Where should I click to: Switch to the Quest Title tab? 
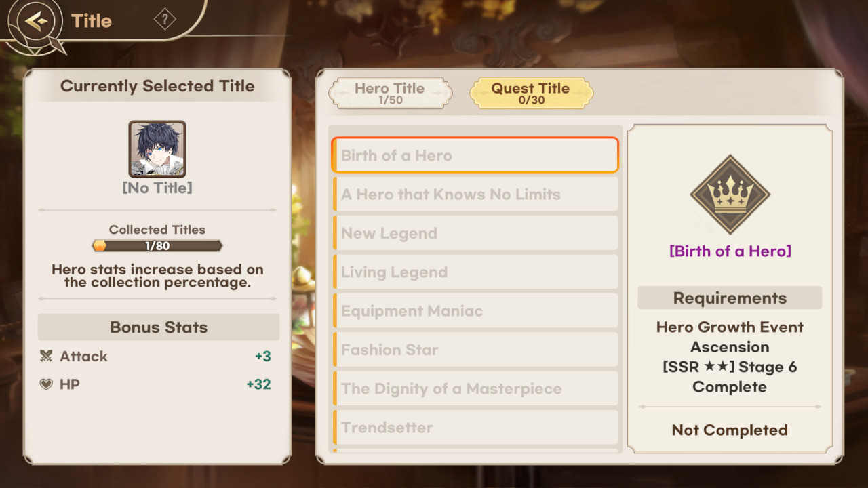point(531,94)
